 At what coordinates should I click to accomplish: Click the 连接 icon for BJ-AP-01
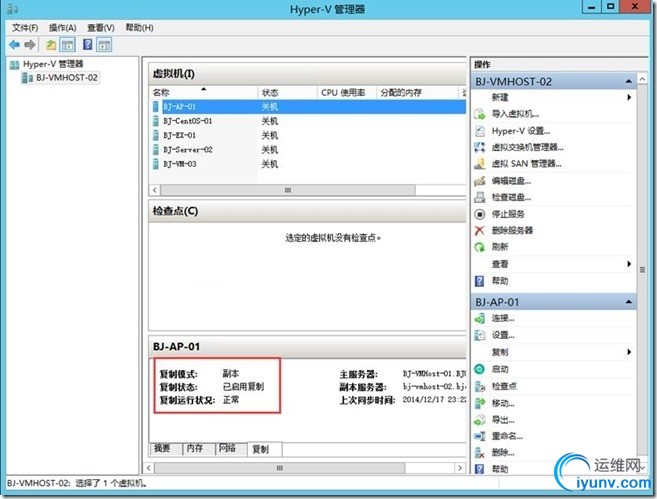pos(480,319)
